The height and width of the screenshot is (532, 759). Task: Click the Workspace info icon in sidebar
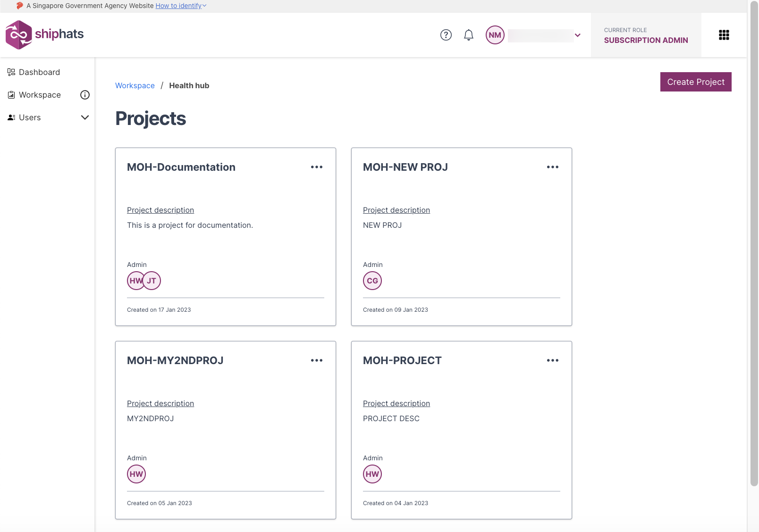point(85,95)
